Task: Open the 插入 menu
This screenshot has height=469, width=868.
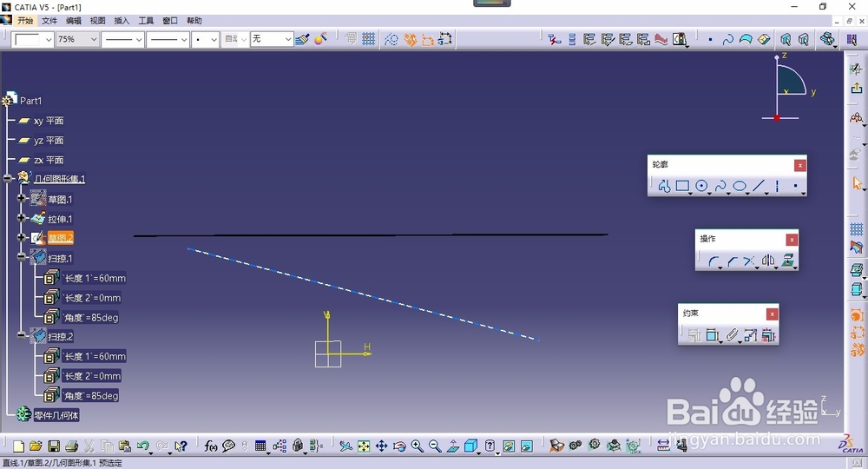Action: point(122,21)
